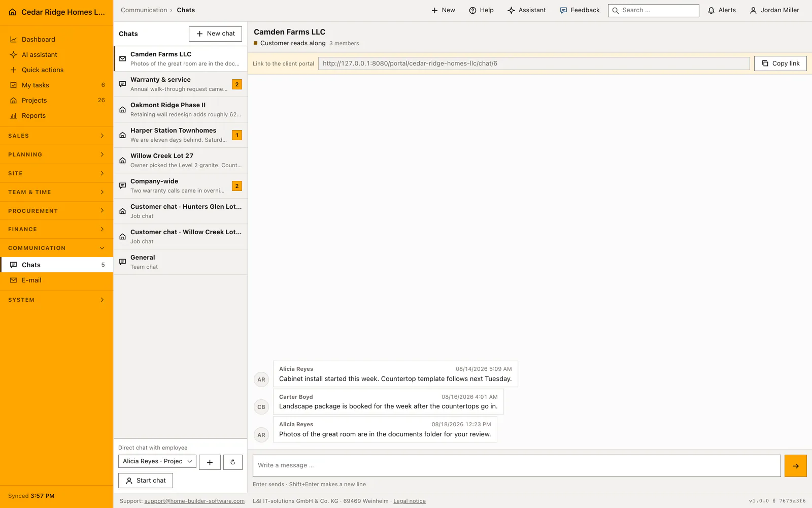Open the Legal notice link
Image resolution: width=812 pixels, height=508 pixels.
click(410, 501)
